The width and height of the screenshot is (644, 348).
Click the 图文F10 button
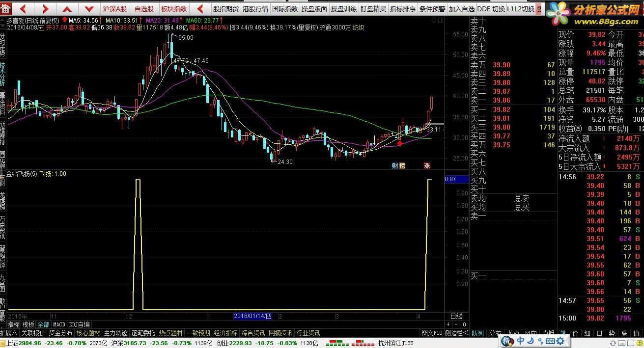431,333
